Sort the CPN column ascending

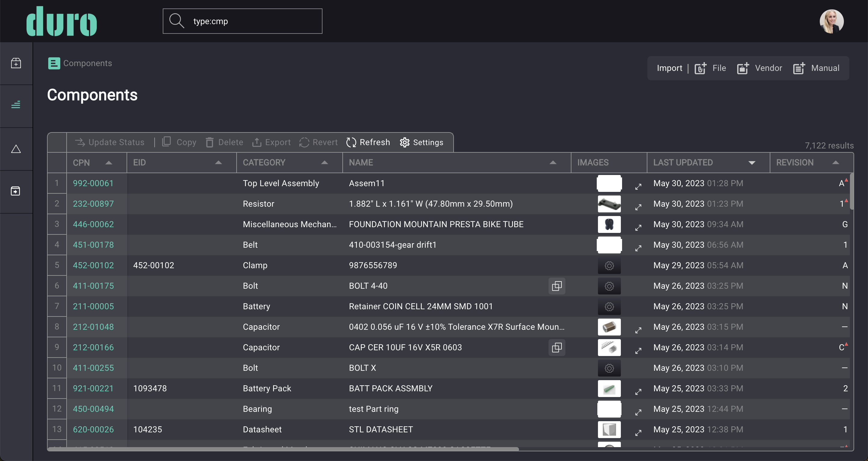tap(109, 163)
